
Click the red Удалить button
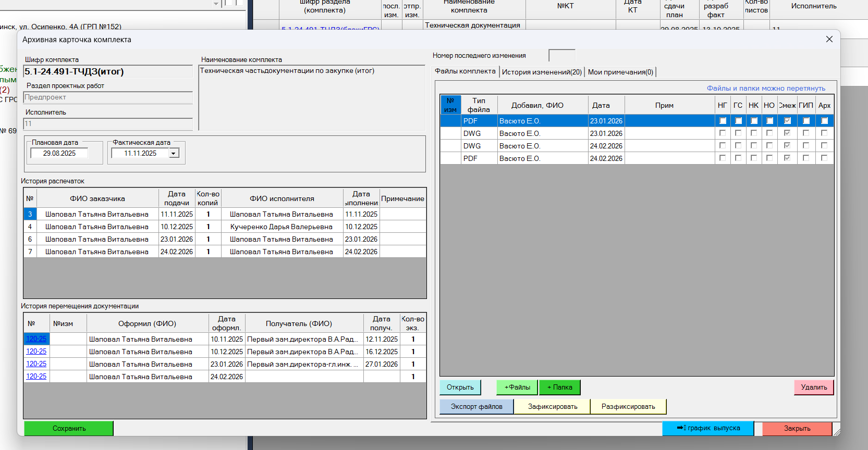click(x=813, y=387)
